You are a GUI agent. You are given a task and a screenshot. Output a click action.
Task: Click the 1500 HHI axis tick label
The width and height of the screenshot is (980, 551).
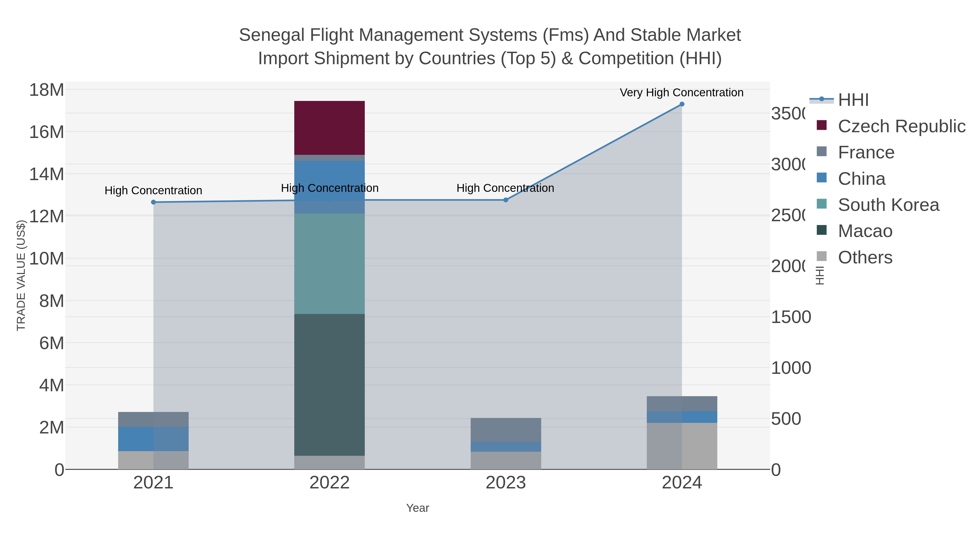pos(791,317)
